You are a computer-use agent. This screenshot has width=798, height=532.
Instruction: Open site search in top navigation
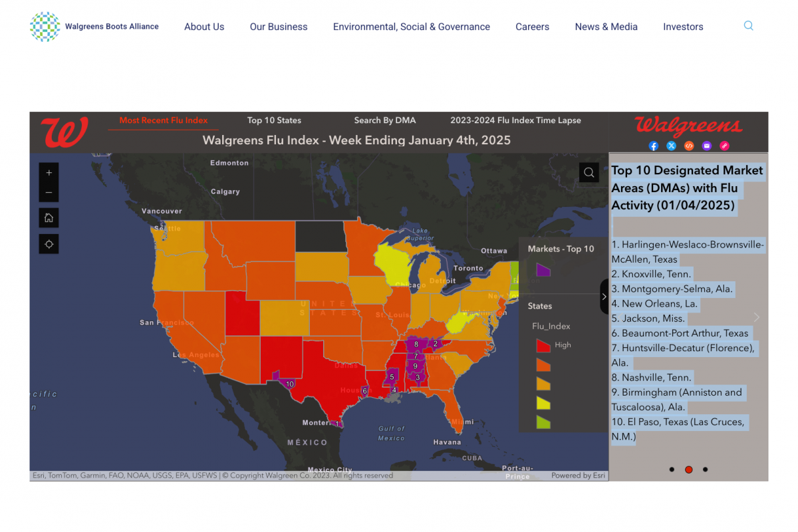[748, 27]
